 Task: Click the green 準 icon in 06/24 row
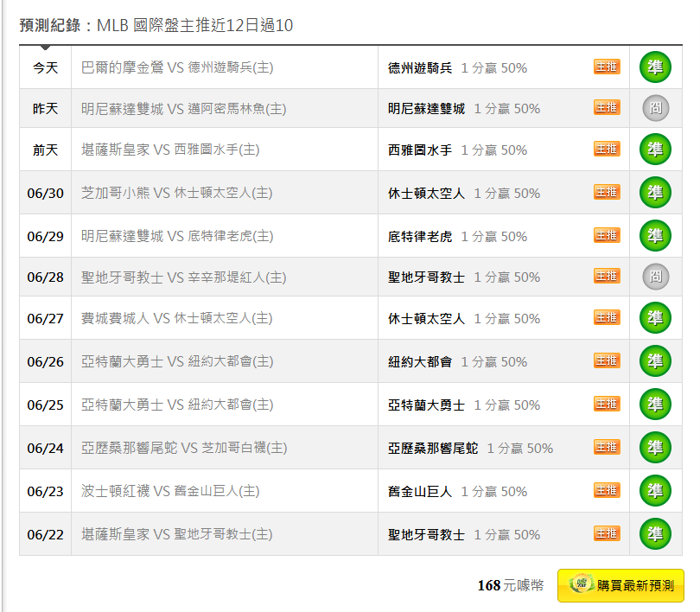coord(655,447)
